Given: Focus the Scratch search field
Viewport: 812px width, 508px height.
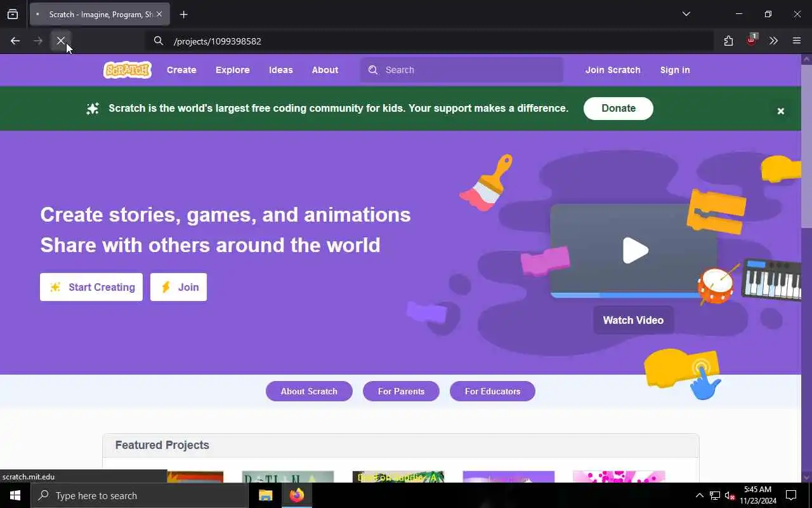Looking at the screenshot, I should [462, 70].
